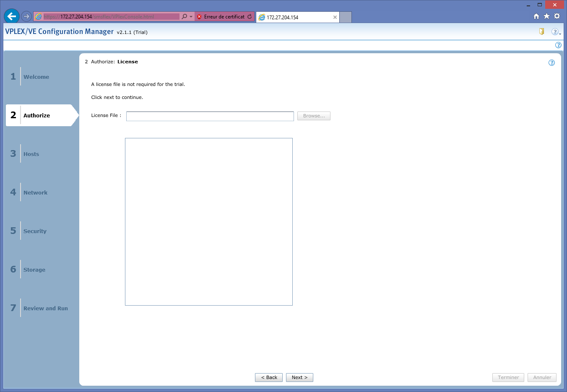
Task: Select Welcome step in the wizard
Action: (36, 77)
